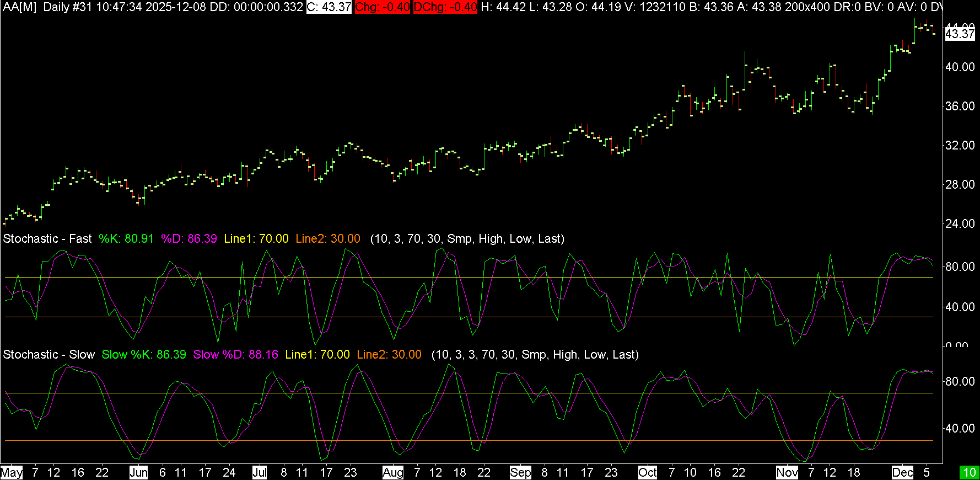Click the 2025-12-08 date in the header

click(176, 7)
